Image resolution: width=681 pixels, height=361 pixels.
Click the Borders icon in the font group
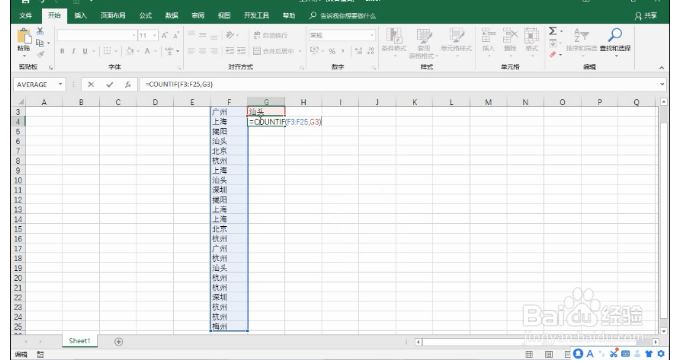tap(107, 51)
